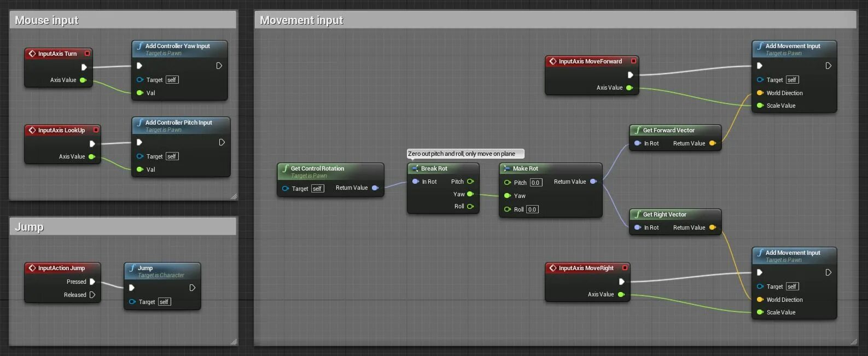Click the Movement input comment resize handle
Viewport: 868px width, 356px height.
pos(854,342)
